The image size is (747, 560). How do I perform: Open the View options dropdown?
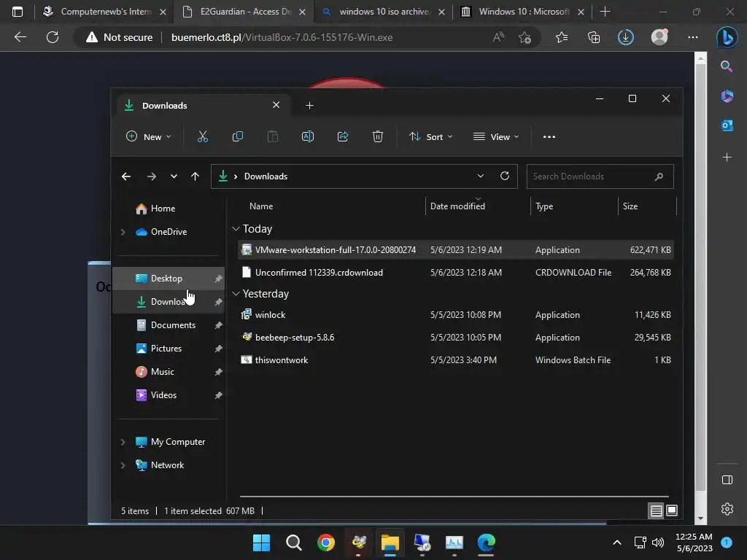coord(496,136)
